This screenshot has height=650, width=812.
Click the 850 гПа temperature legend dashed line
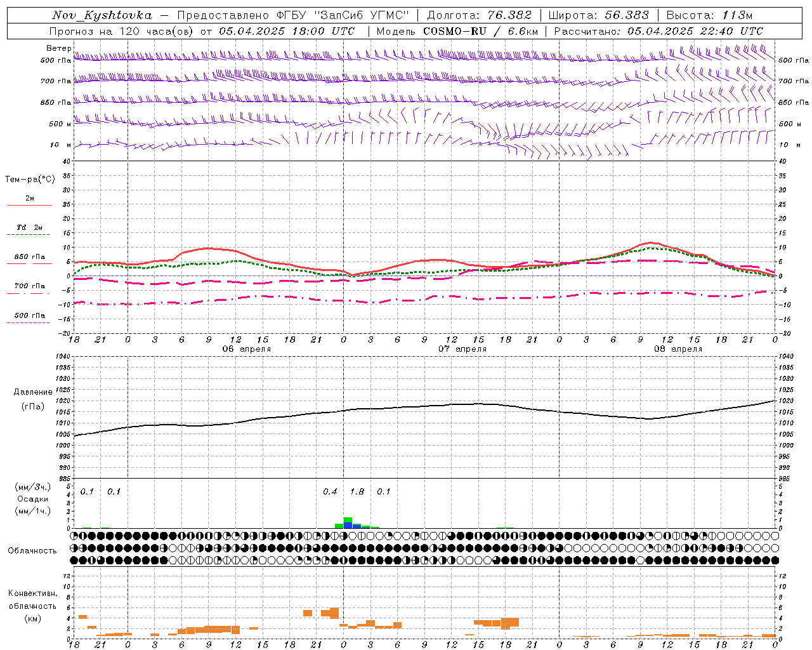click(x=29, y=264)
